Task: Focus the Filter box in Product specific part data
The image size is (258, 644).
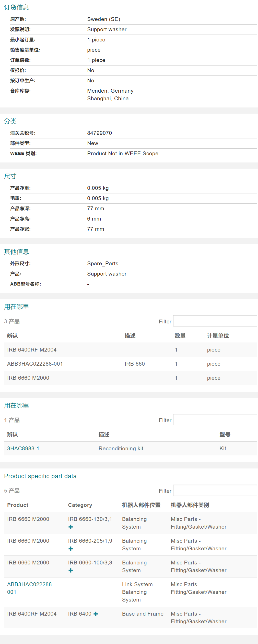Action: coord(215,490)
